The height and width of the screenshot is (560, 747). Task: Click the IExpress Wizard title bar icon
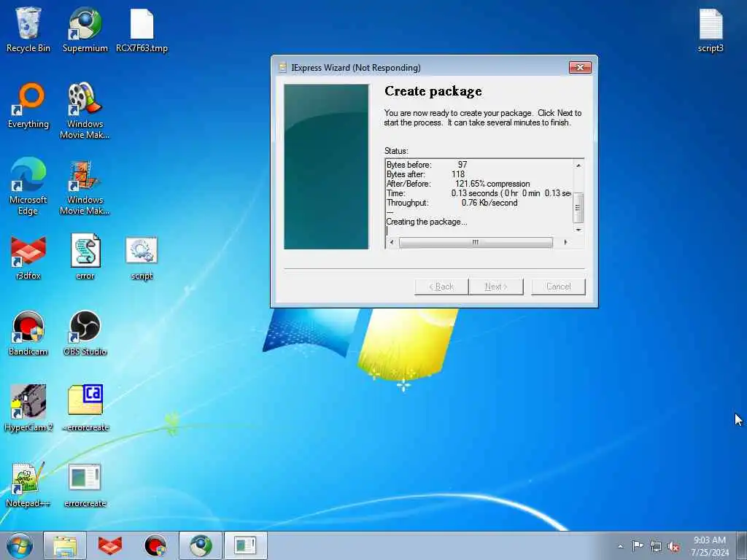(x=282, y=68)
